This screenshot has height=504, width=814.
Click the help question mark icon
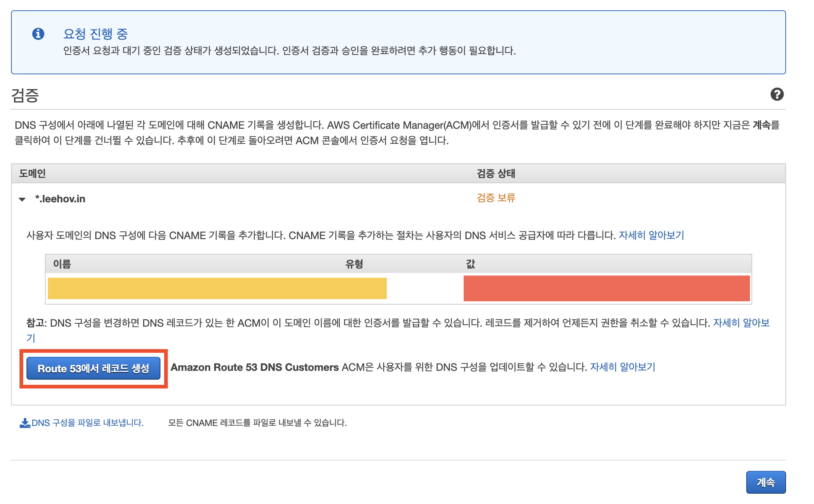(777, 95)
